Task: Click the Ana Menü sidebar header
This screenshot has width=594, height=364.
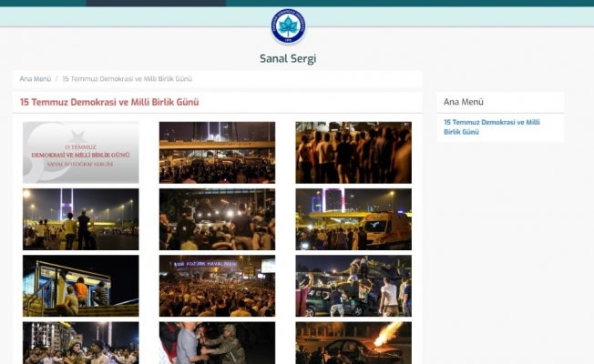Action: (x=464, y=102)
